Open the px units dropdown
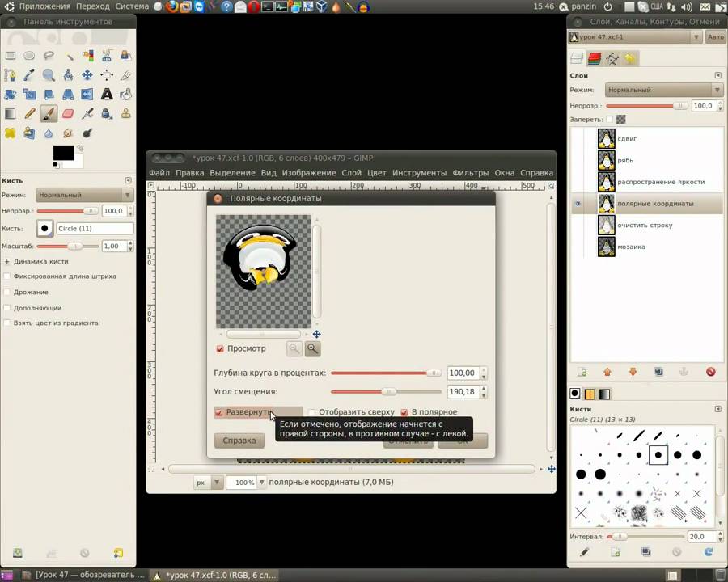Screen dimensions: 728x582 [208, 483]
